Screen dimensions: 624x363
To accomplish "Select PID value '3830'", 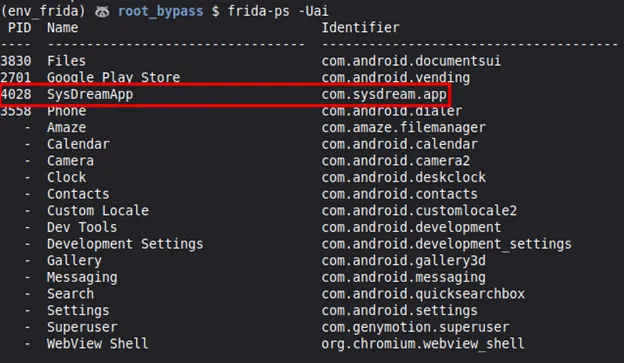I will point(16,61).
